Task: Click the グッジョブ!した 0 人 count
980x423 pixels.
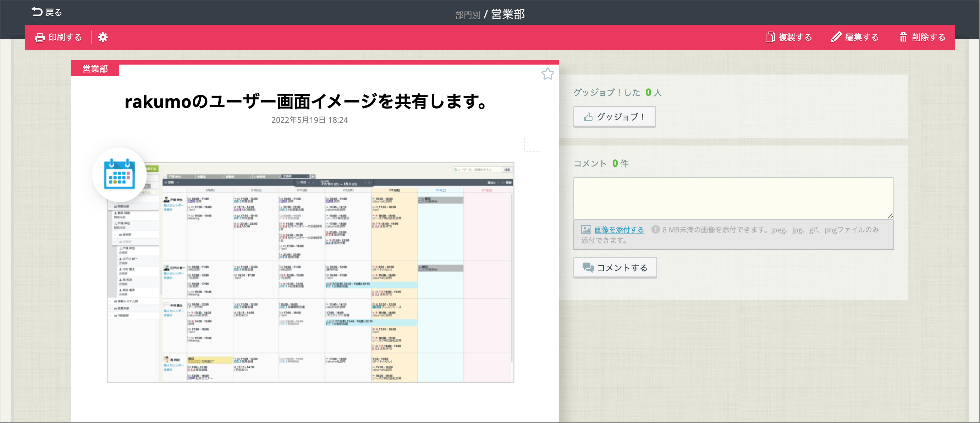Action: (617, 92)
